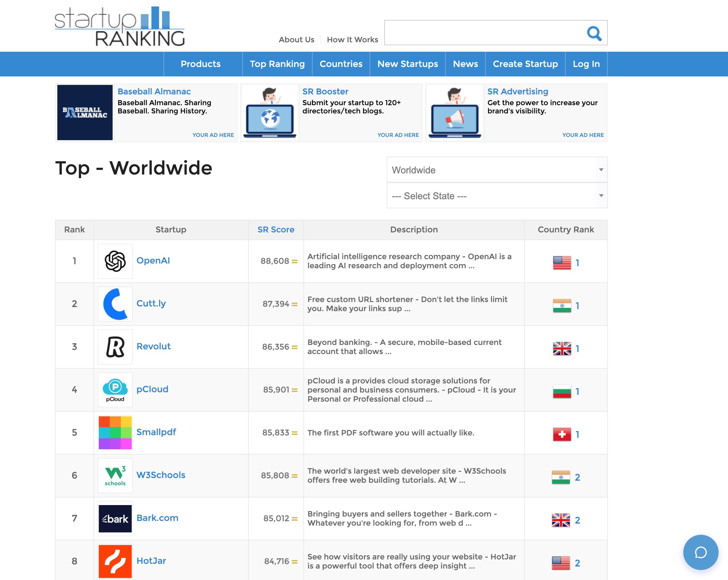Click the Log In button
Screen dimensions: 728x580
586,64
